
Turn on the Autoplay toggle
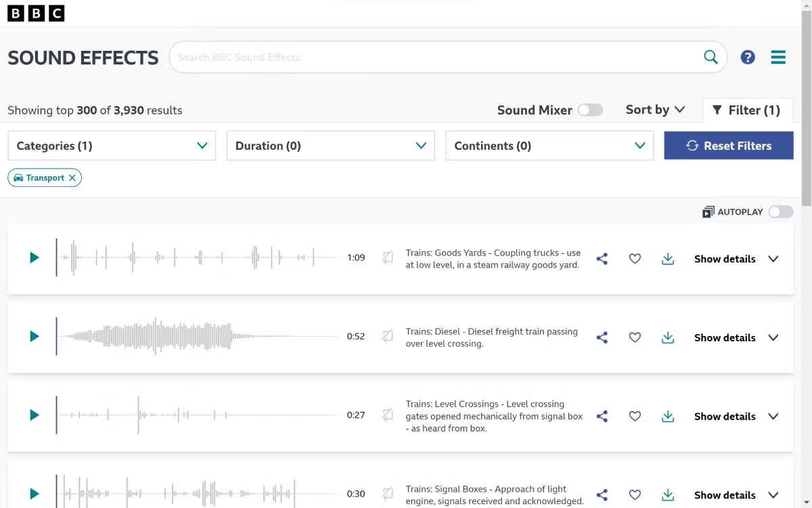click(x=780, y=212)
